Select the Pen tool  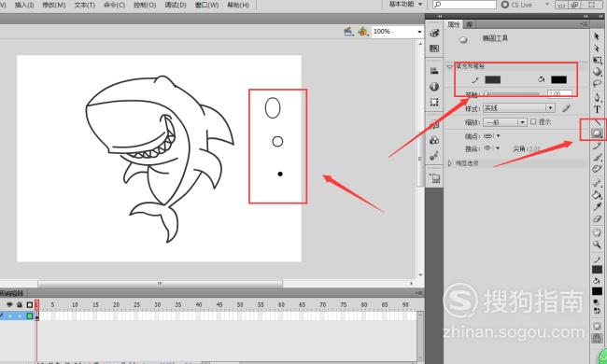(597, 97)
